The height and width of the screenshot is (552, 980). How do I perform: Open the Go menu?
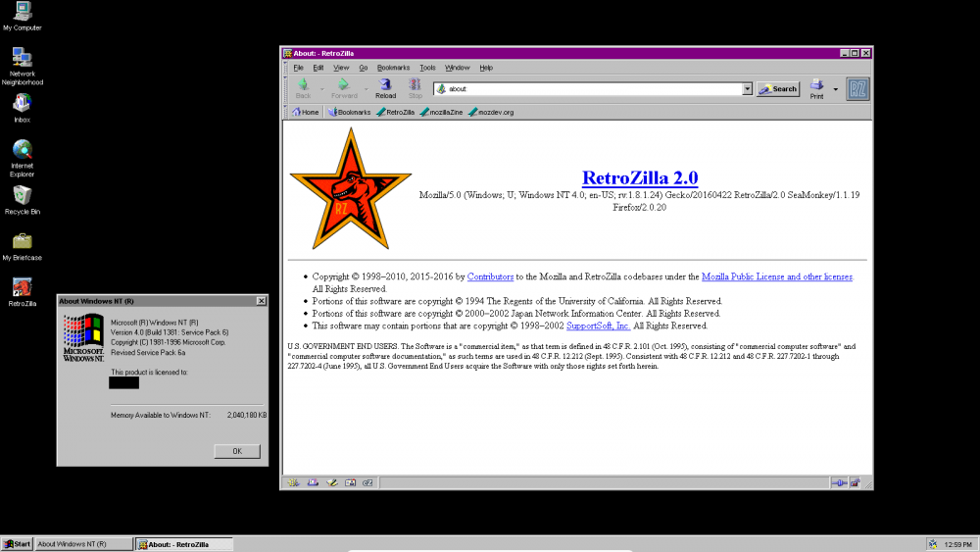[x=364, y=68]
